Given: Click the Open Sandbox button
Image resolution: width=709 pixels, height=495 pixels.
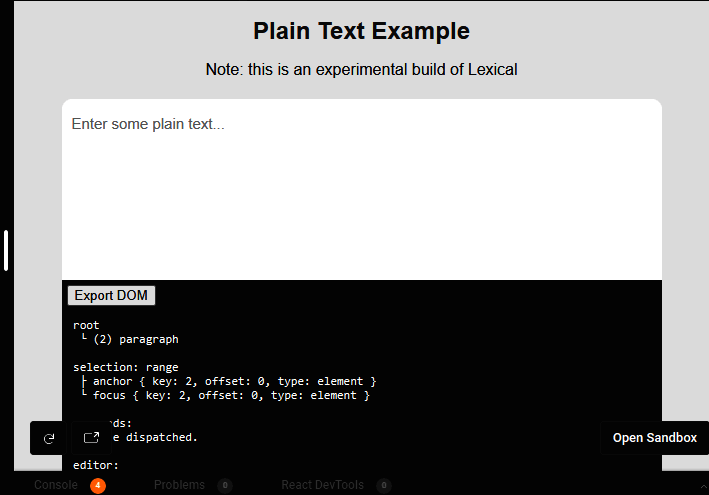Looking at the screenshot, I should pyautogui.click(x=654, y=438).
